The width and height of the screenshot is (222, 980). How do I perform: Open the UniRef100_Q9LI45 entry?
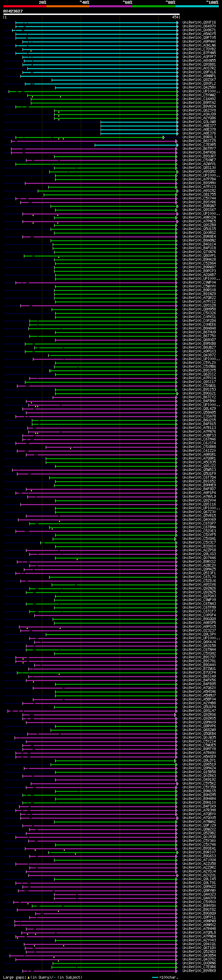tap(199, 879)
